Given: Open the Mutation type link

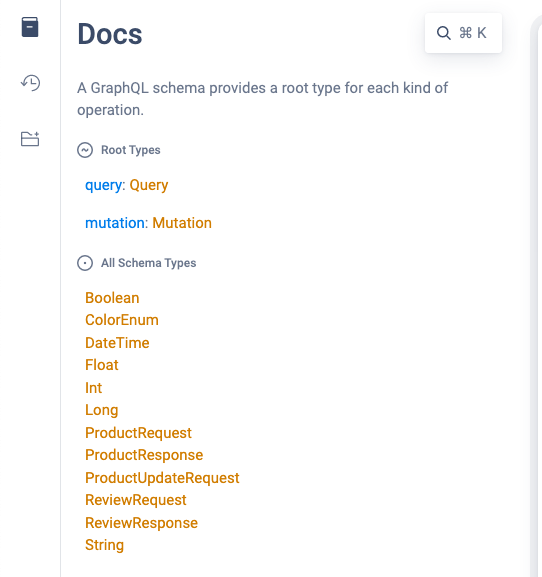Looking at the screenshot, I should [182, 223].
